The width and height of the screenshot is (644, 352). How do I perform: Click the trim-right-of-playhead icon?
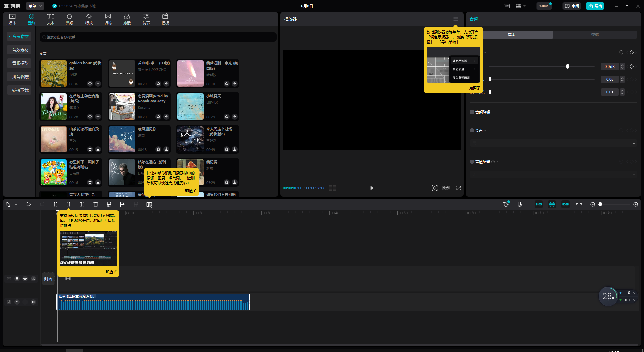pyautogui.click(x=82, y=204)
